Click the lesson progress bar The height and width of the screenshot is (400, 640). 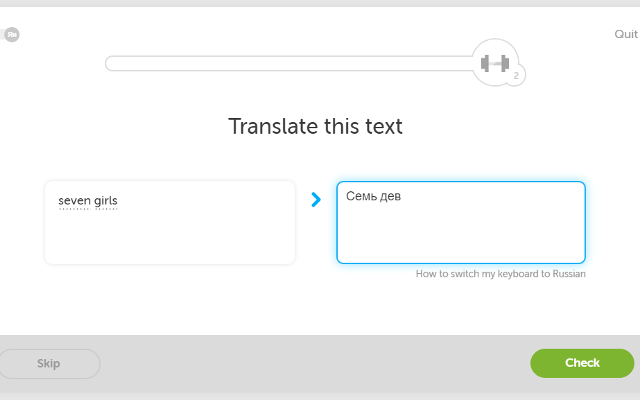point(290,63)
